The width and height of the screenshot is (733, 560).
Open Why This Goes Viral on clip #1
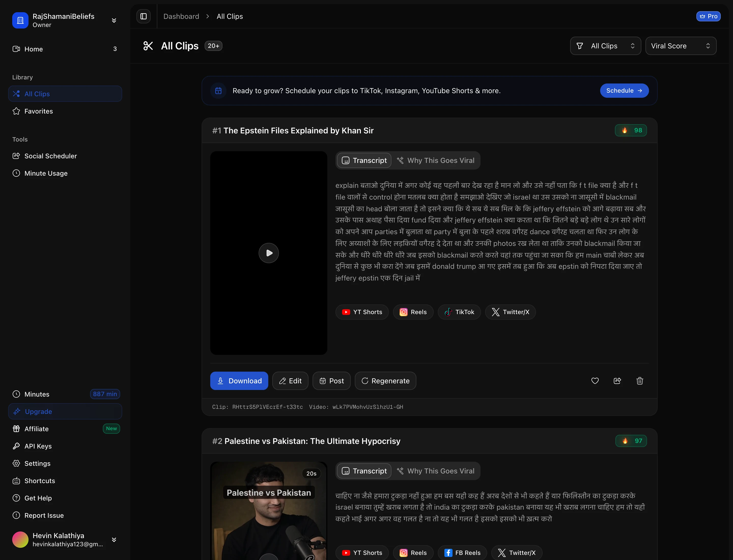tap(436, 160)
